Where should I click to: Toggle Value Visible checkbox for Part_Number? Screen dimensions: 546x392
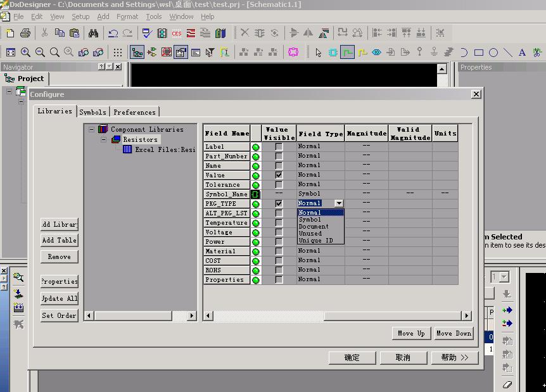pyautogui.click(x=279, y=156)
